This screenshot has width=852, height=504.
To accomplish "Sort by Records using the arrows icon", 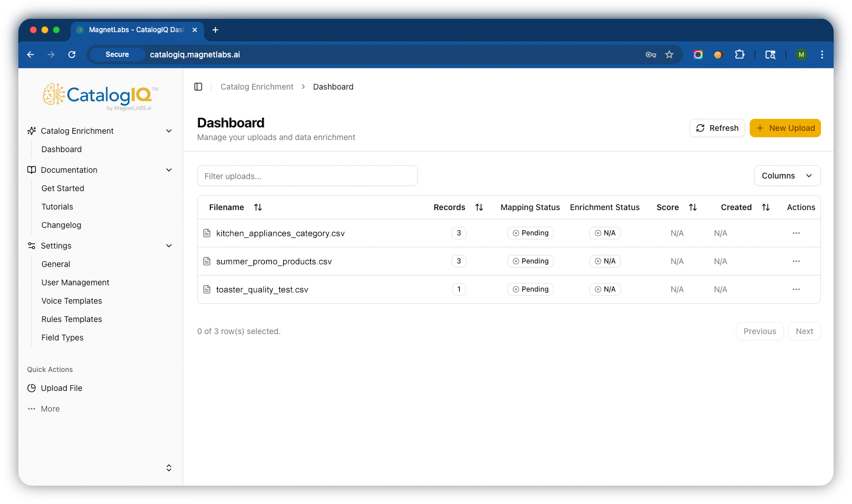I will tap(479, 207).
